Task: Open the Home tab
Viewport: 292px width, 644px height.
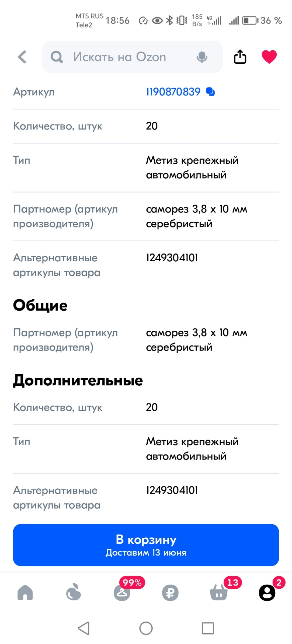Action: [25, 592]
